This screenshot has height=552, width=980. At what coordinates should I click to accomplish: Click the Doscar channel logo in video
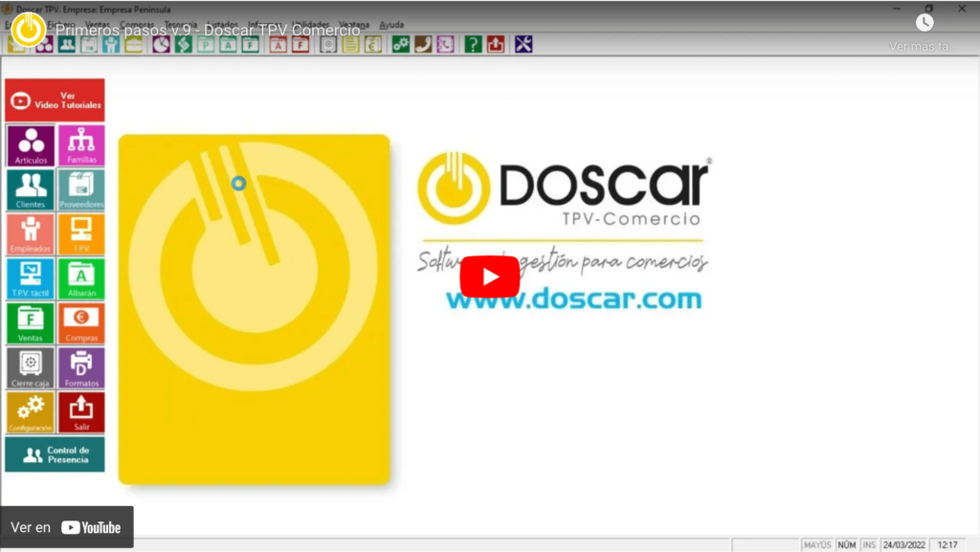pyautogui.click(x=28, y=30)
